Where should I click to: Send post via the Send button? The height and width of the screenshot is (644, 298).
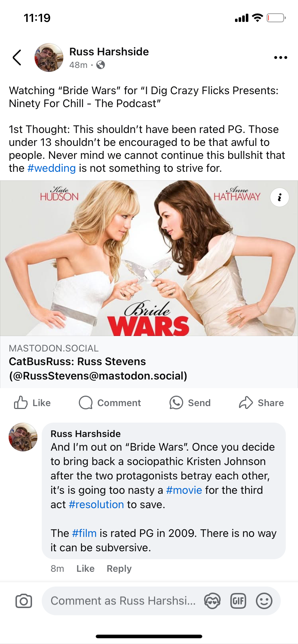click(190, 403)
